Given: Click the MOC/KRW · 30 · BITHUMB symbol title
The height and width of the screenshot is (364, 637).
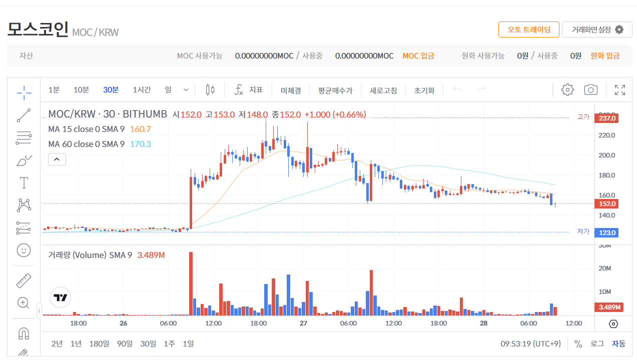Looking at the screenshot, I should [108, 114].
